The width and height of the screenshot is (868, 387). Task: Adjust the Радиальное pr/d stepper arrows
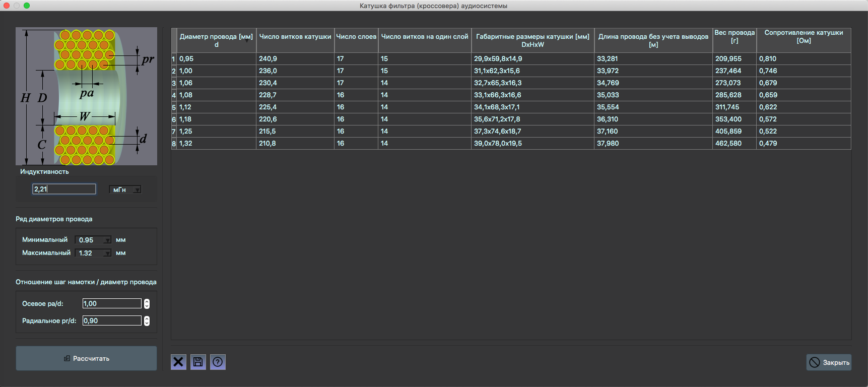tap(147, 320)
